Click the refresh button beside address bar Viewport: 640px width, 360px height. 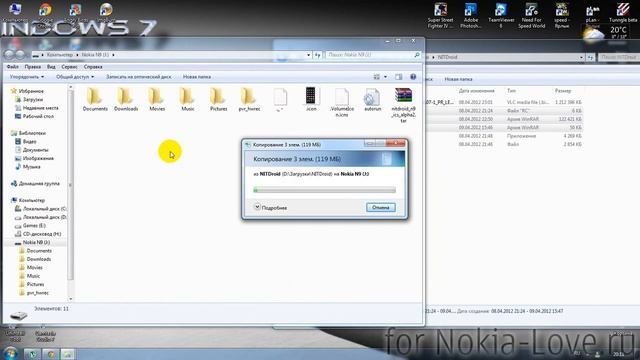pos(318,55)
